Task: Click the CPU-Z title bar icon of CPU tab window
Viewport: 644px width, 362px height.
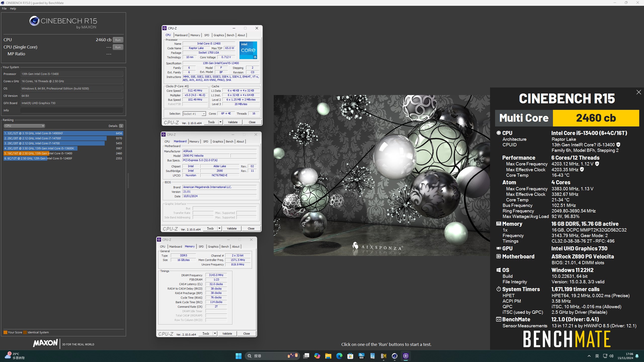Action: pyautogui.click(x=165, y=28)
